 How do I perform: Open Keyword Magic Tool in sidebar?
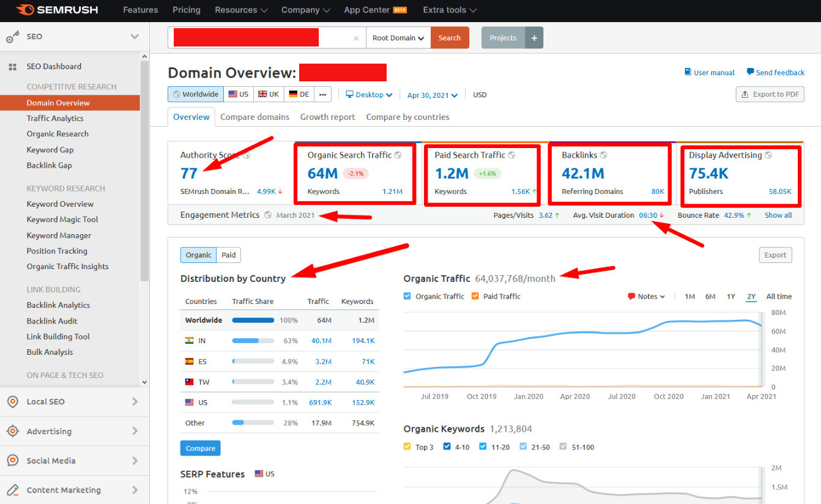(62, 220)
